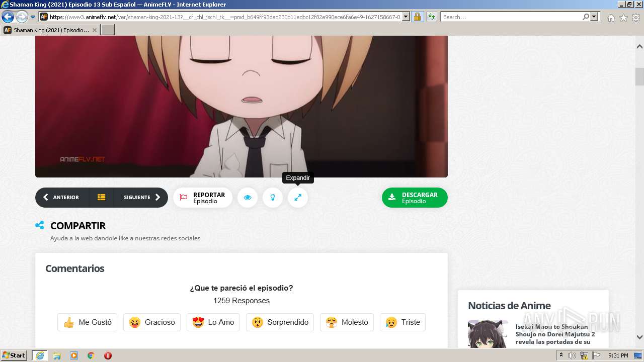Click browser Forward button
The width and height of the screenshot is (644, 362).
pyautogui.click(x=22, y=17)
